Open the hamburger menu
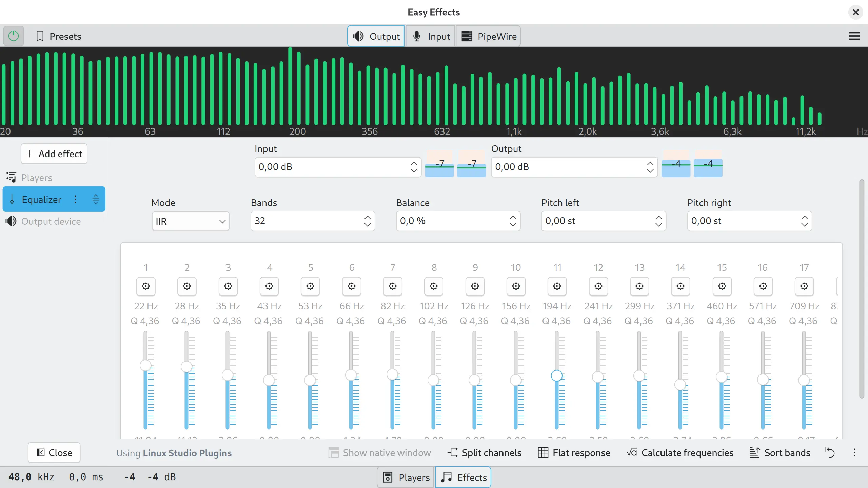Viewport: 868px width, 488px height. click(x=854, y=36)
